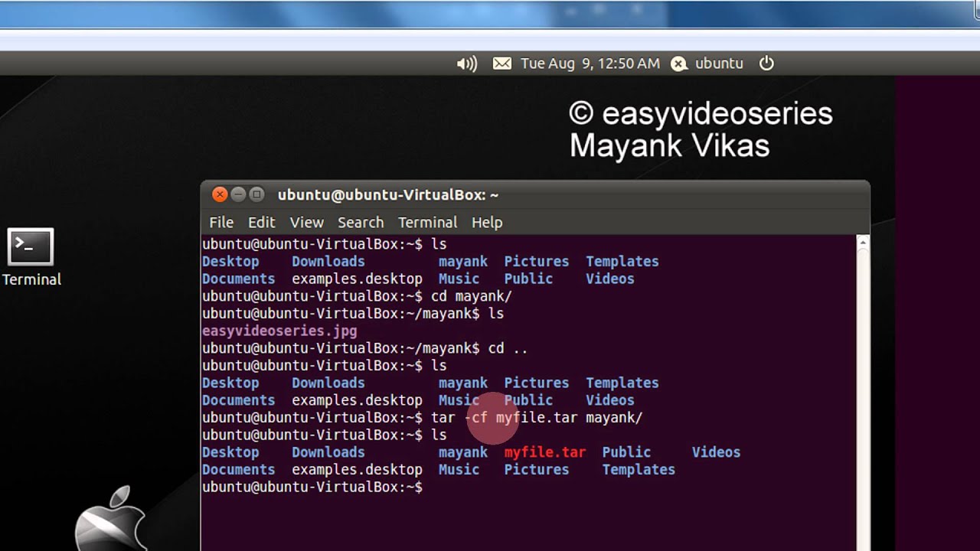Screen dimensions: 980x551
Task: Close the terminal window with red button
Action: 220,194
